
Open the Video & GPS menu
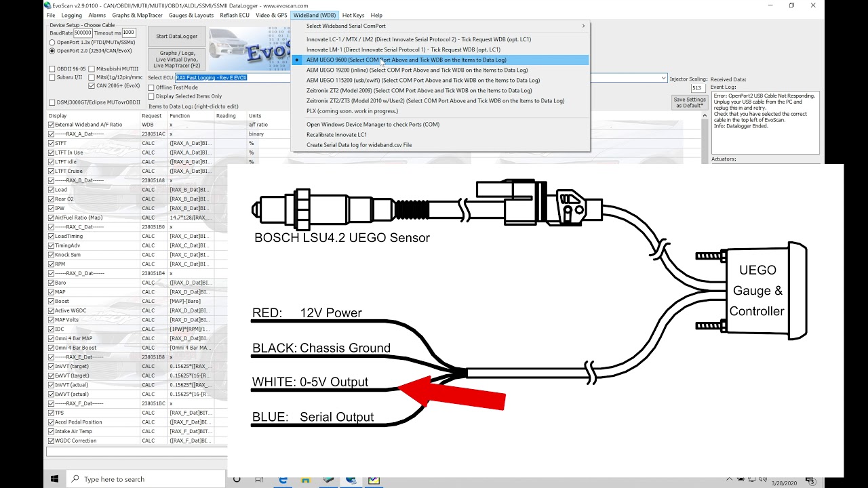(x=271, y=16)
